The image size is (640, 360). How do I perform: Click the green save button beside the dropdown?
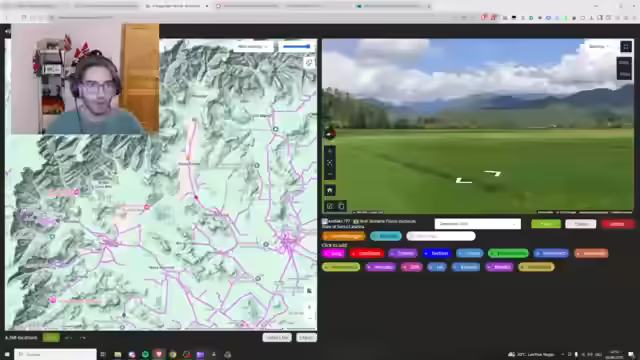546,224
